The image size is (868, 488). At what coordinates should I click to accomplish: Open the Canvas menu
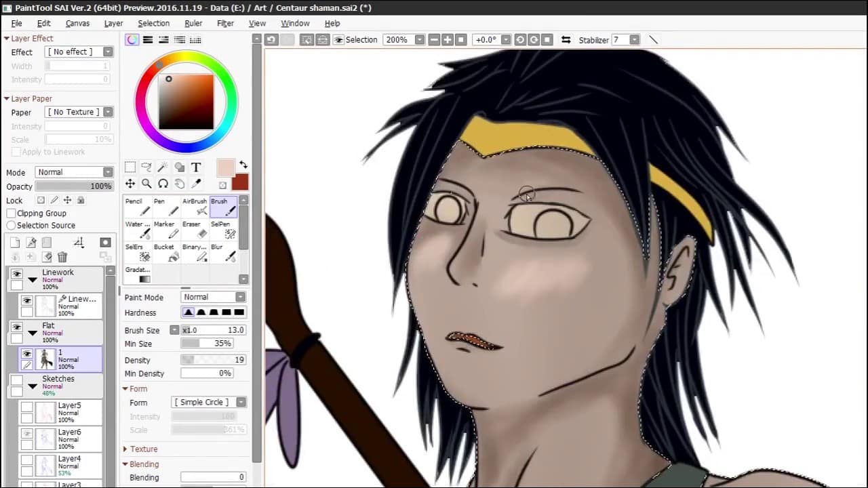click(77, 23)
